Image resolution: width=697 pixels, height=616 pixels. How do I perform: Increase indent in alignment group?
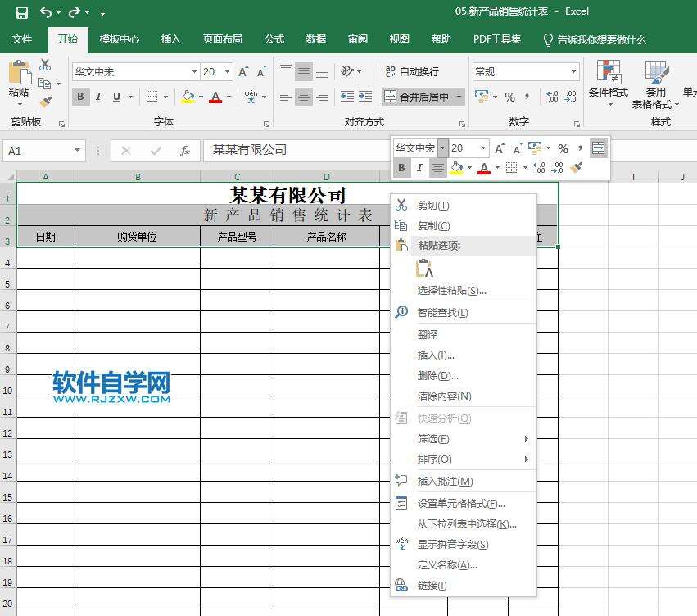365,97
